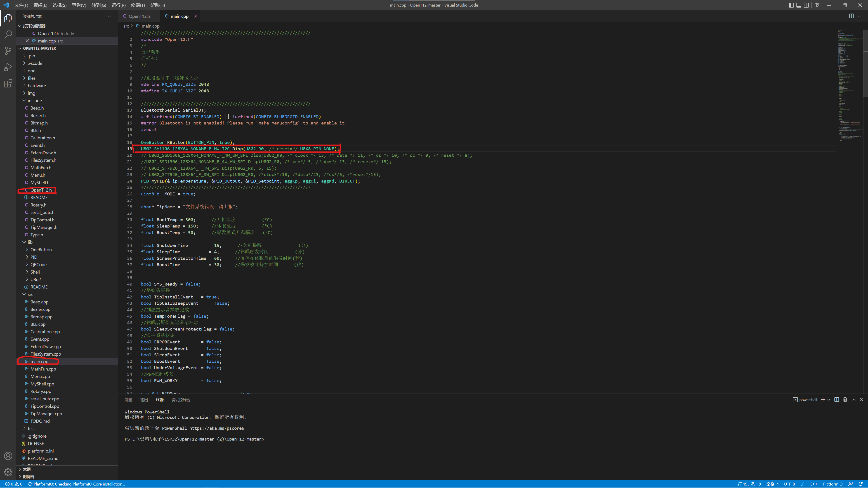
Task: Toggle primary side bar layout icon
Action: (x=791, y=5)
